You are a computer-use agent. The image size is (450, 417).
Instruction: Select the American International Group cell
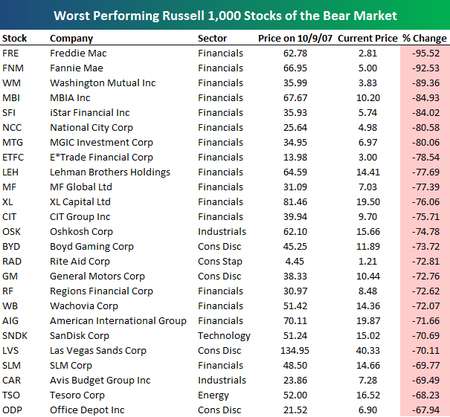tap(118, 321)
